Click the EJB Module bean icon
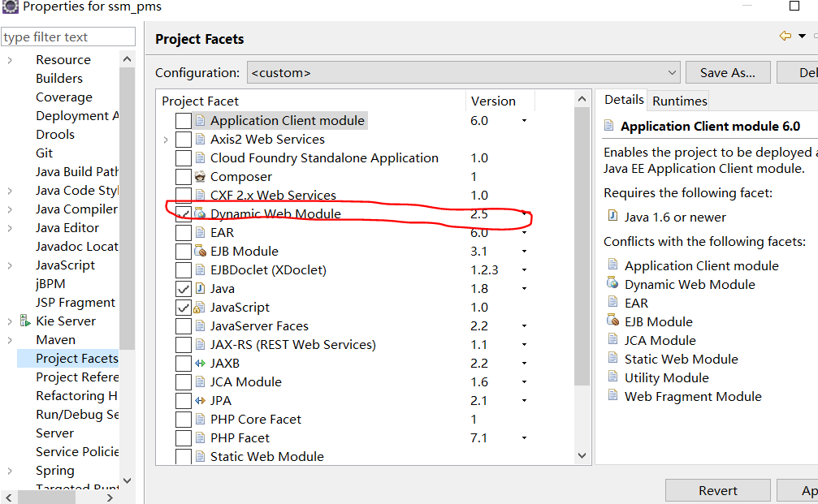This screenshot has width=818, height=504. (x=200, y=252)
